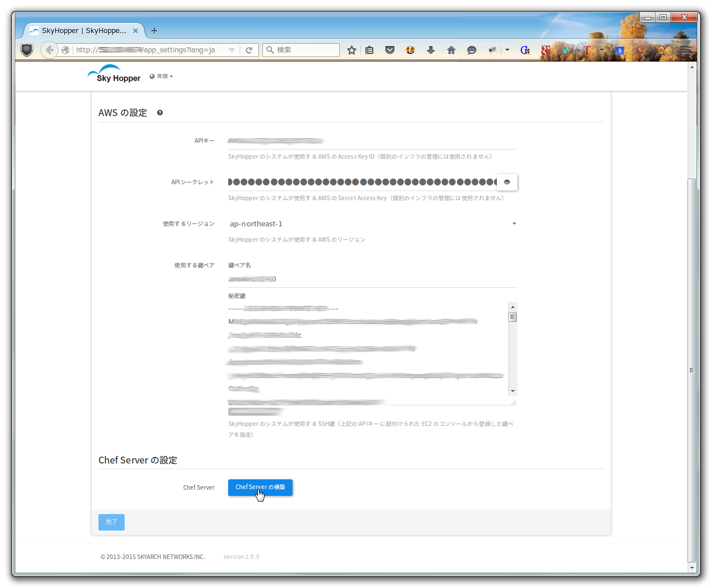Click the browser back arrow button
Screen dimensions: 712x588
50,50
